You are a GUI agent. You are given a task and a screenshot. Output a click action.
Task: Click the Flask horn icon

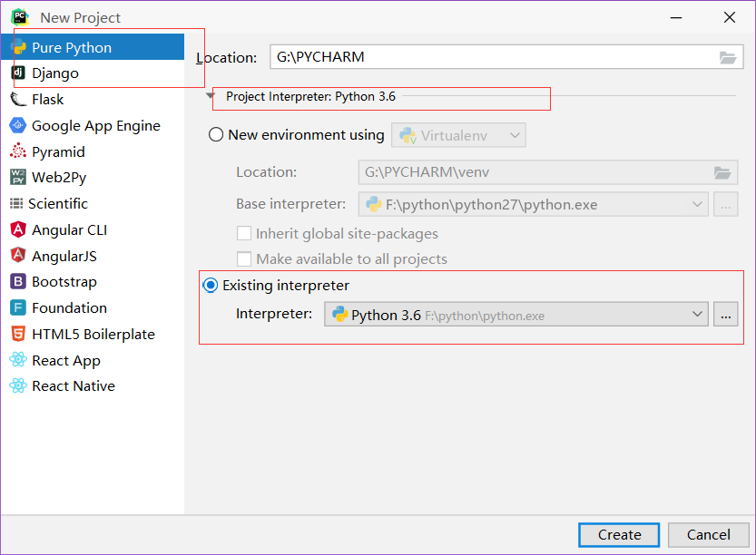point(18,99)
